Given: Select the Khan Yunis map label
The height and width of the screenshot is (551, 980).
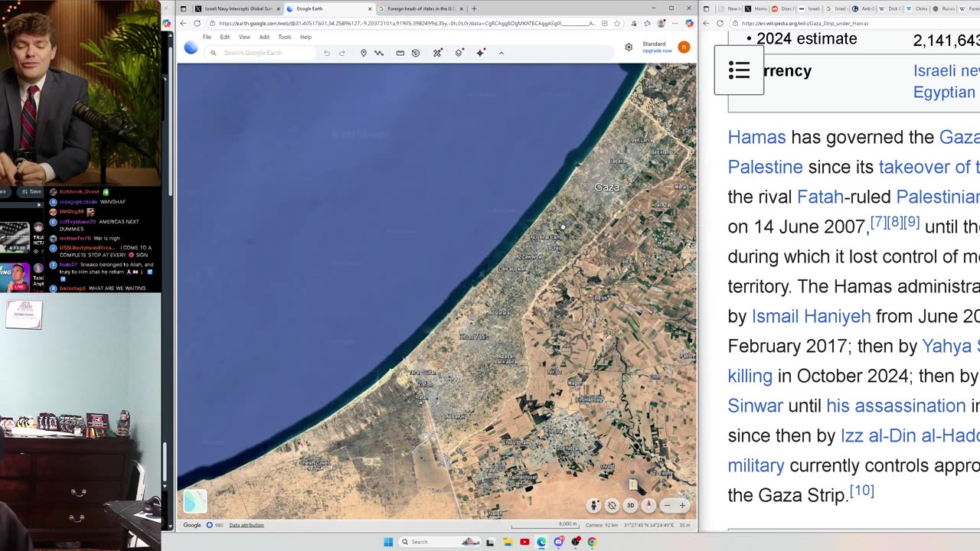Looking at the screenshot, I should click(473, 337).
